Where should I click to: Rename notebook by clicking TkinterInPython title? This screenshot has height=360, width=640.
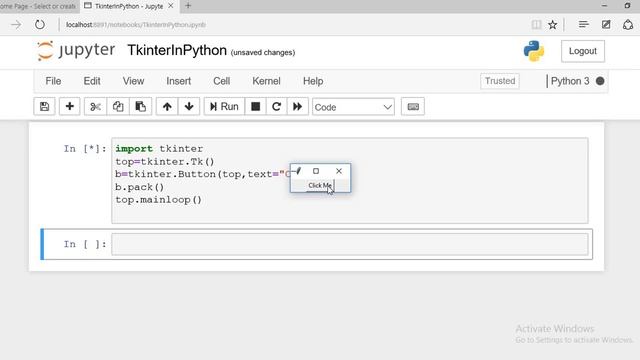[x=177, y=50]
